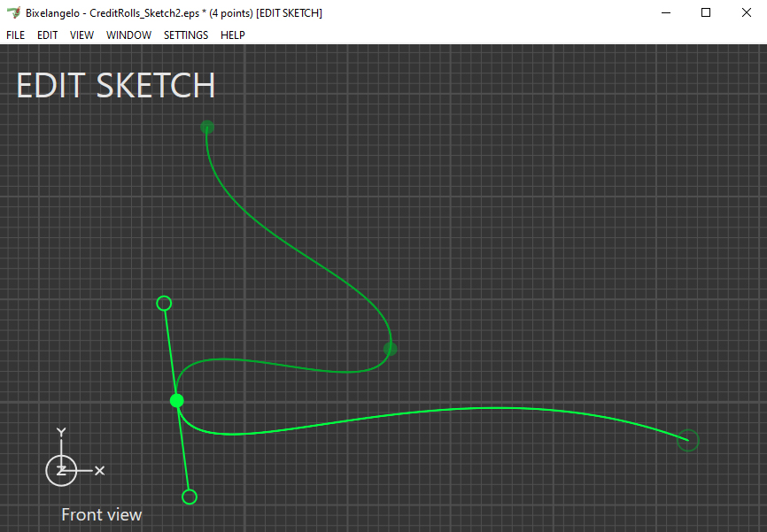Click the Bixelangelo app icon in title bar
This screenshot has height=532, width=767.
point(13,12)
